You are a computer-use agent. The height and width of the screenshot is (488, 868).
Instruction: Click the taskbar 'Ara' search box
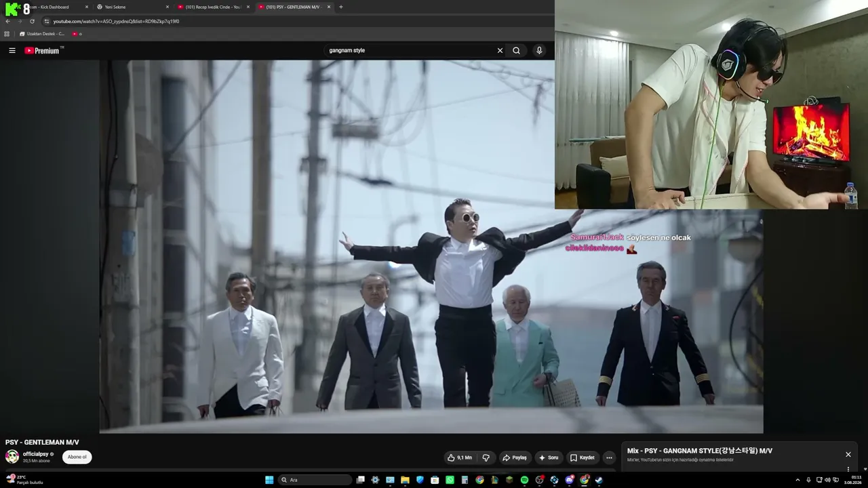(x=315, y=480)
